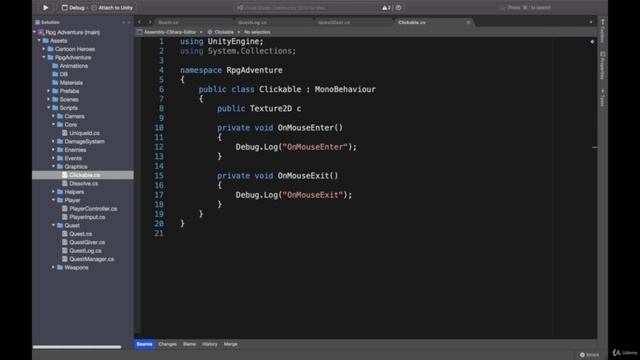
Task: Collapse the Assets folder
Action: pyautogui.click(x=39, y=40)
